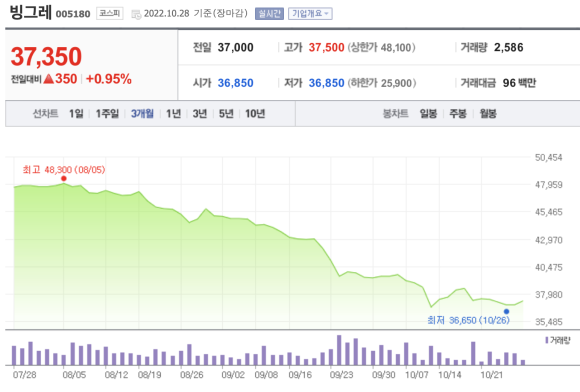Click the 10/21 date axis label

click(492, 375)
